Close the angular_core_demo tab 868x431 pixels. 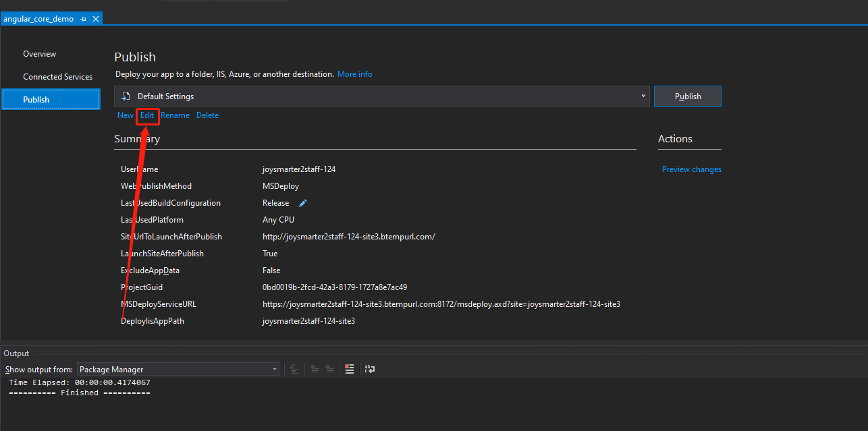click(x=95, y=19)
